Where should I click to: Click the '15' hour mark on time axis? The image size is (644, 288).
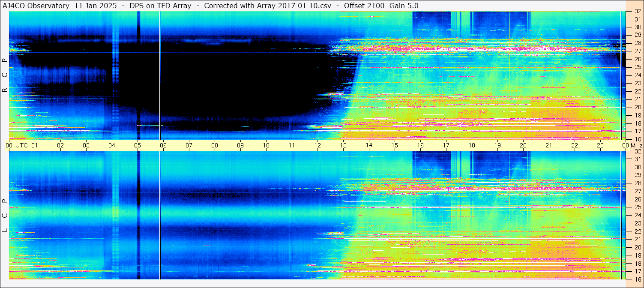coord(395,145)
